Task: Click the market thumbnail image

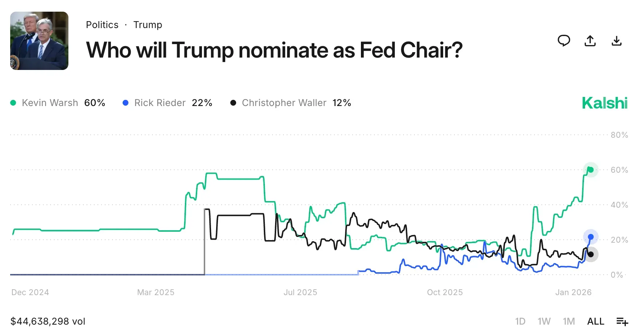Action: pyautogui.click(x=39, y=40)
